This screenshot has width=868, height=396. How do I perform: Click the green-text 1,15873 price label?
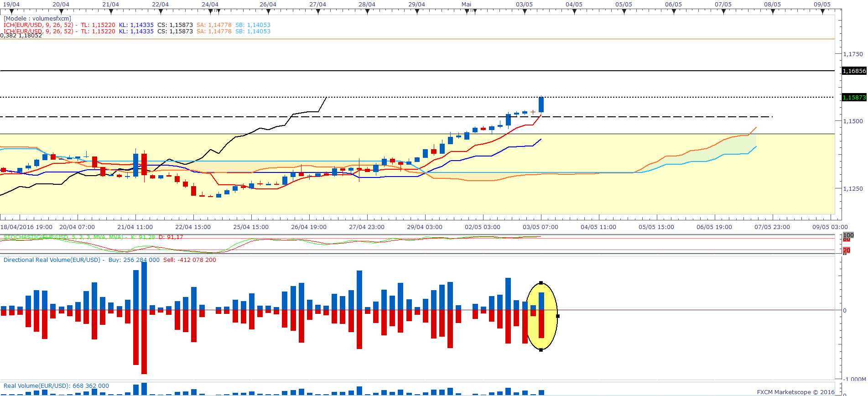pyautogui.click(x=854, y=98)
